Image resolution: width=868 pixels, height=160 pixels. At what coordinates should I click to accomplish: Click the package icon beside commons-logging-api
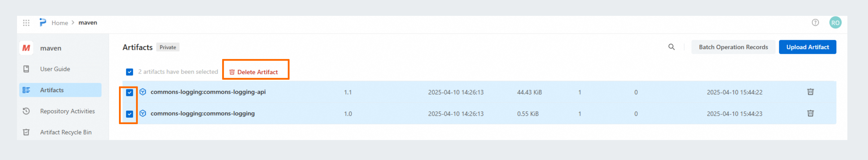point(143,92)
